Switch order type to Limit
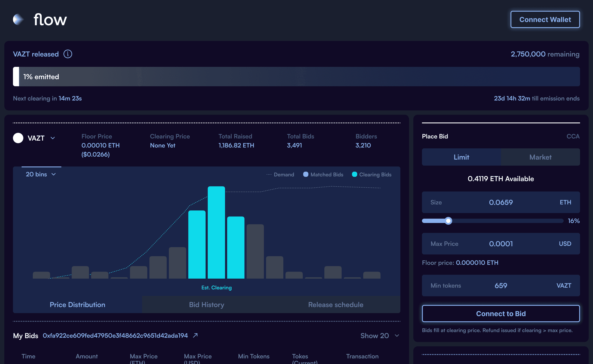This screenshot has width=593, height=364. (461, 157)
